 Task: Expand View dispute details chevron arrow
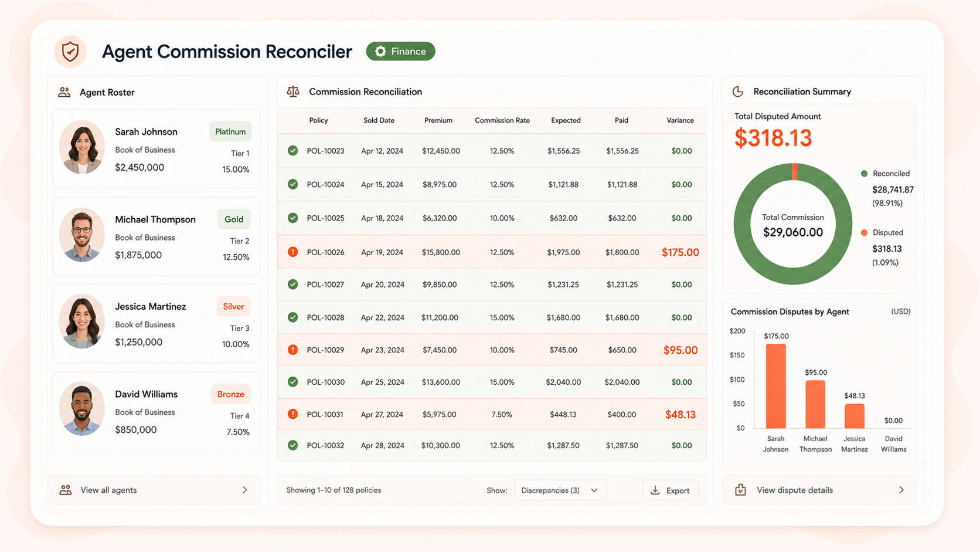point(901,490)
